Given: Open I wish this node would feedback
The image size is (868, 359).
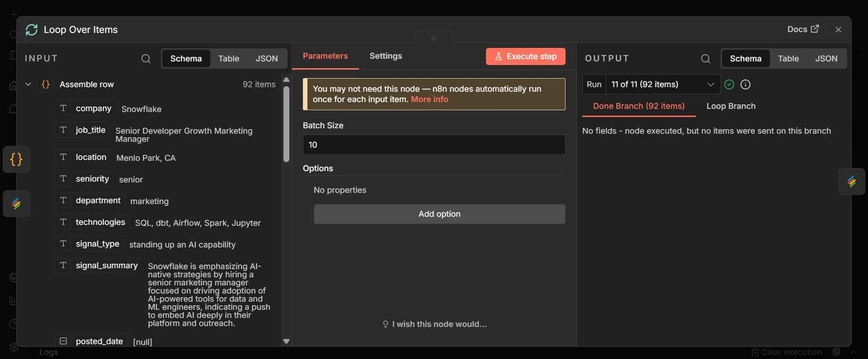Looking at the screenshot, I should pos(434,324).
